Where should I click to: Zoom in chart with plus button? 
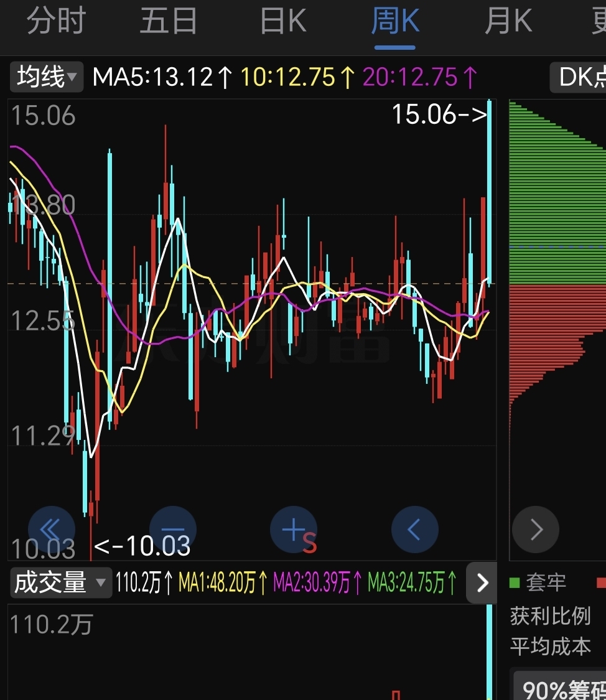pos(294,530)
